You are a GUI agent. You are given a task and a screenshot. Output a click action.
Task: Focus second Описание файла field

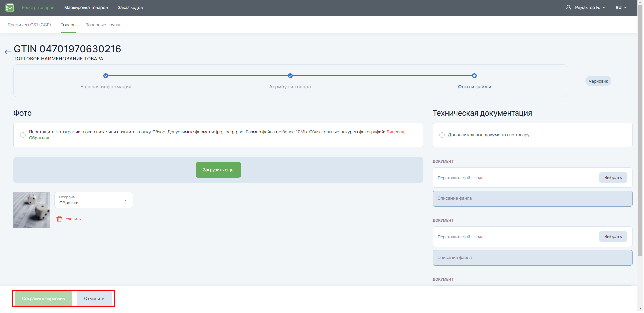pyautogui.click(x=532, y=258)
